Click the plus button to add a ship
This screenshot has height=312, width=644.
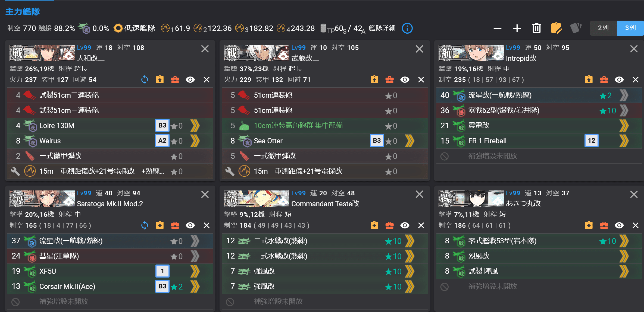coord(517,28)
